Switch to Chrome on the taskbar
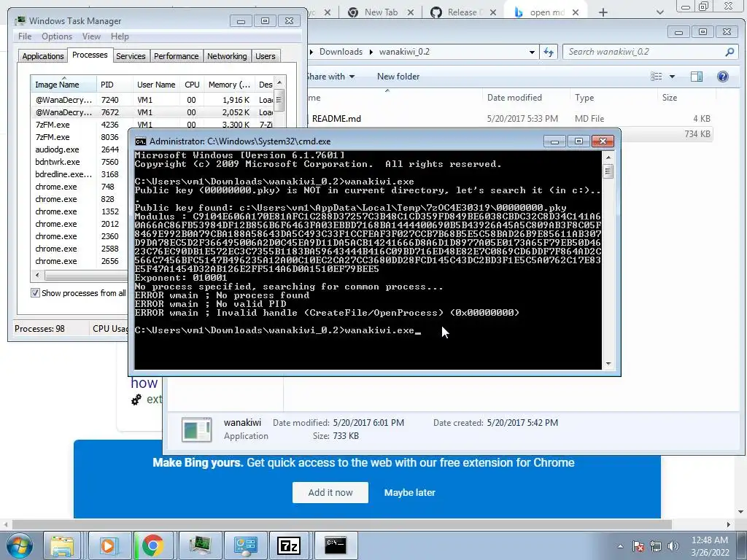Screen dimensions: 747x560 pos(152,545)
